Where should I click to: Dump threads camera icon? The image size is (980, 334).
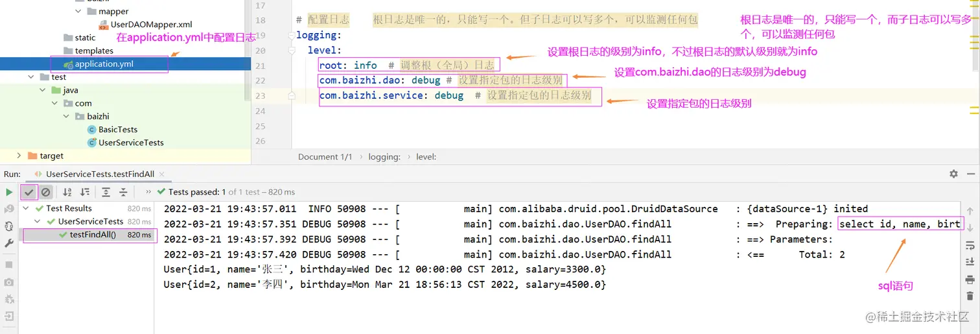(9, 282)
